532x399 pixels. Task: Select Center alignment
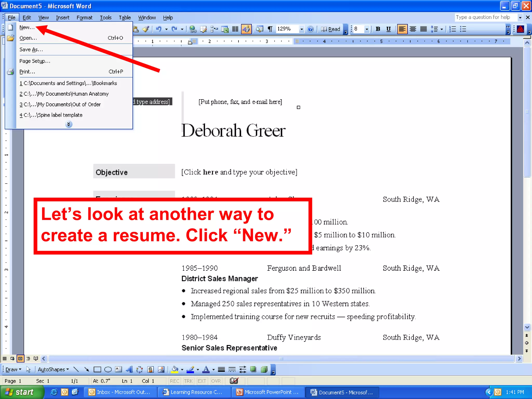413,29
